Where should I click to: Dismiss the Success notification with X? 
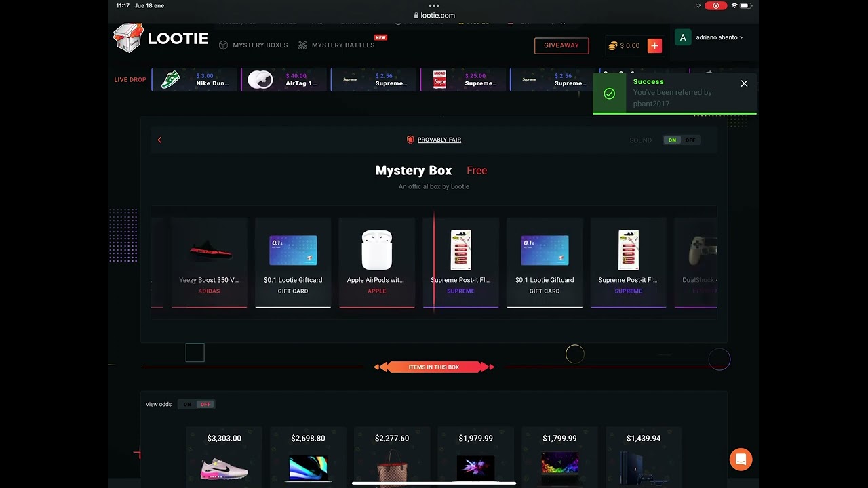click(744, 83)
